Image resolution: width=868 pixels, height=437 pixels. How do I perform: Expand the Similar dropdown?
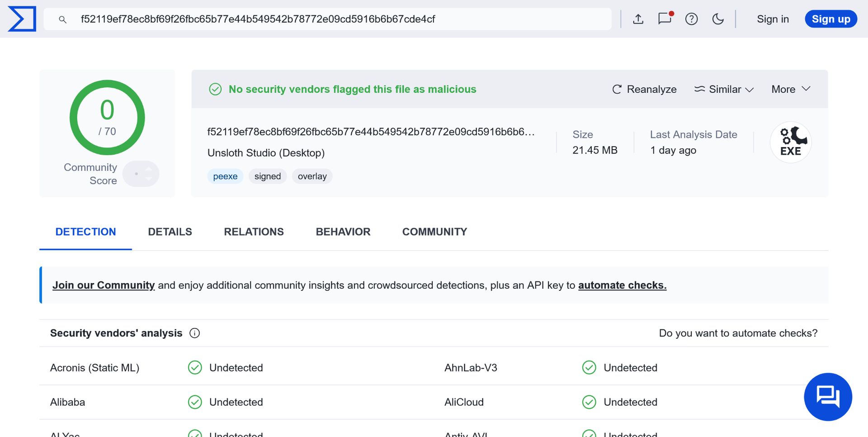pos(724,89)
